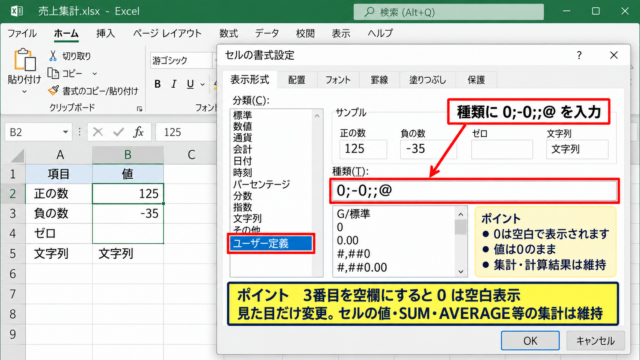Select the フォント dialog tab

coord(338,80)
